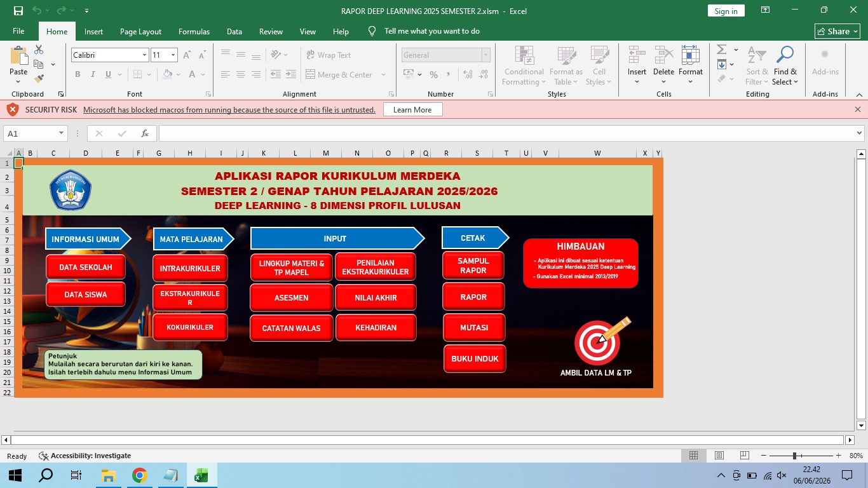The image size is (868, 488).
Task: Open the General number format dropdown
Action: click(x=485, y=55)
